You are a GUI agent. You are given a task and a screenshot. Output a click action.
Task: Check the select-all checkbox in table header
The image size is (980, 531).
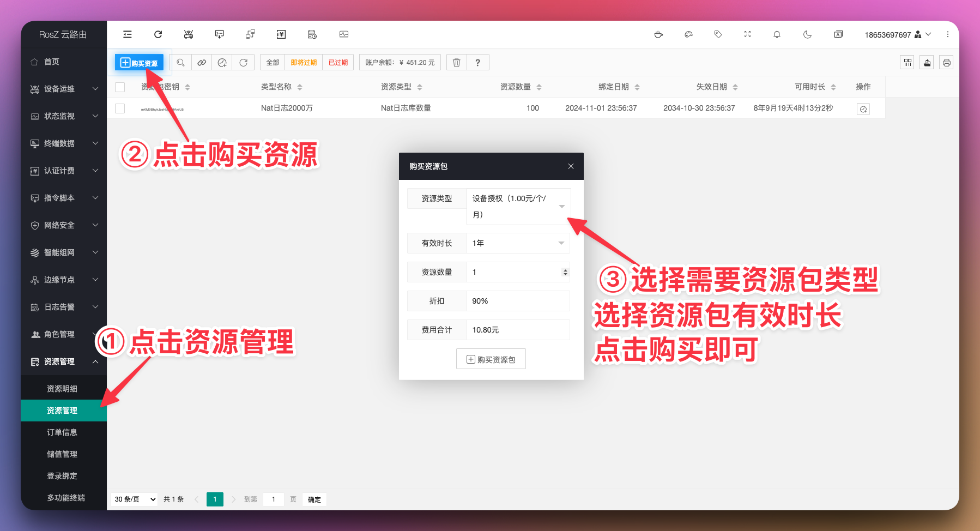pos(120,87)
